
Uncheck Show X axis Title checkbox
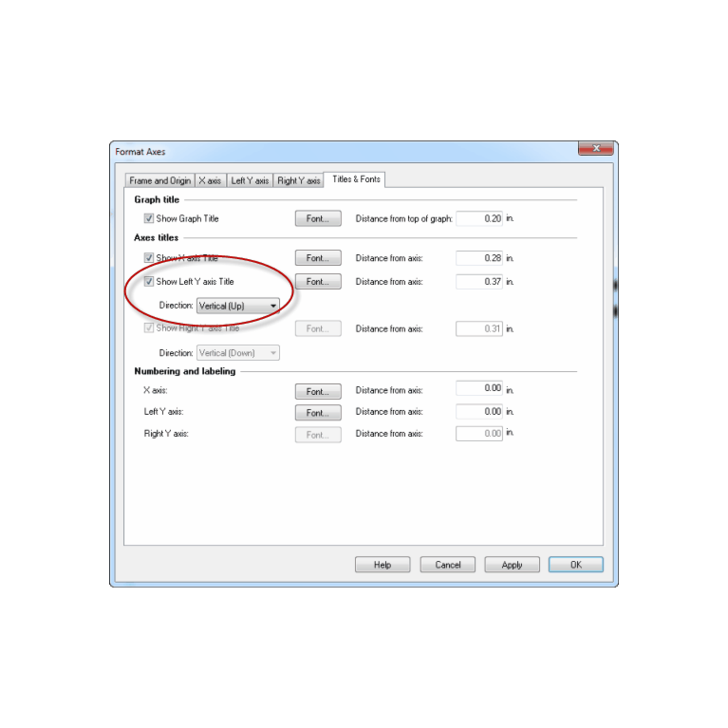click(149, 258)
